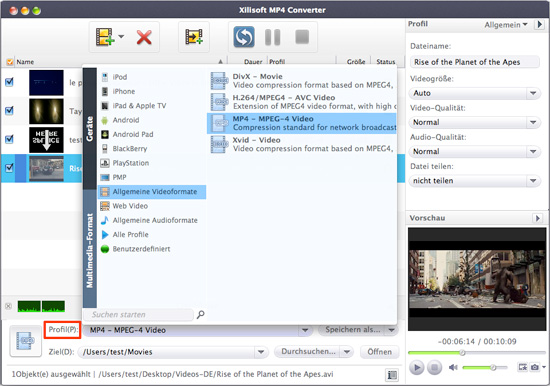This screenshot has width=550, height=386.
Task: Choose iPad & Apple TV category
Action: [152, 106]
